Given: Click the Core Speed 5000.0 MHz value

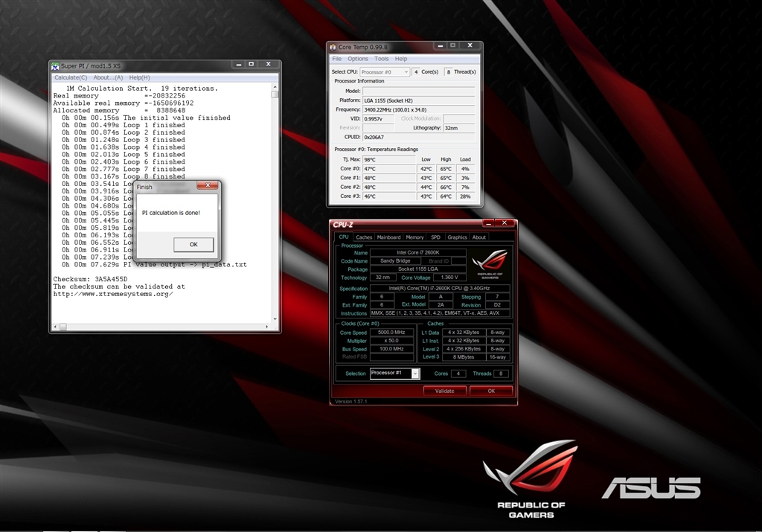Looking at the screenshot, I should tap(391, 333).
